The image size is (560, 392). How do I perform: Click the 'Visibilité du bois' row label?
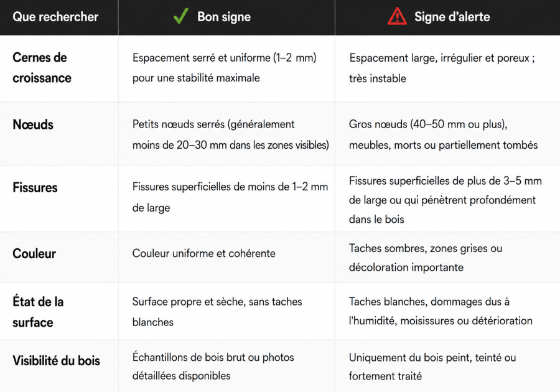56,361
